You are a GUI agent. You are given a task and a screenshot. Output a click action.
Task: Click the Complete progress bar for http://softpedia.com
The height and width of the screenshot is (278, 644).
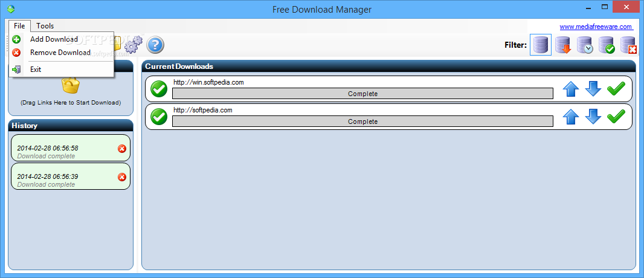pos(362,121)
